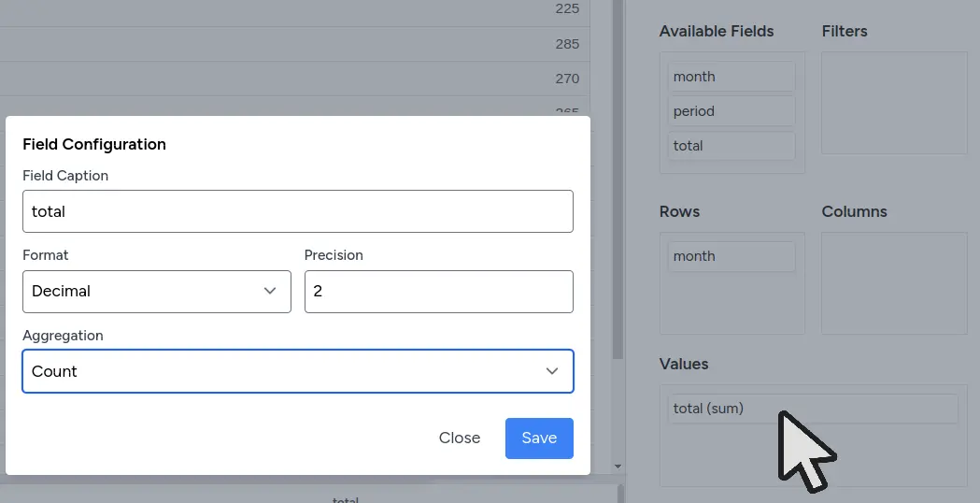This screenshot has height=503, width=980.
Task: Click the total (sum) field in Values
Action: point(813,408)
